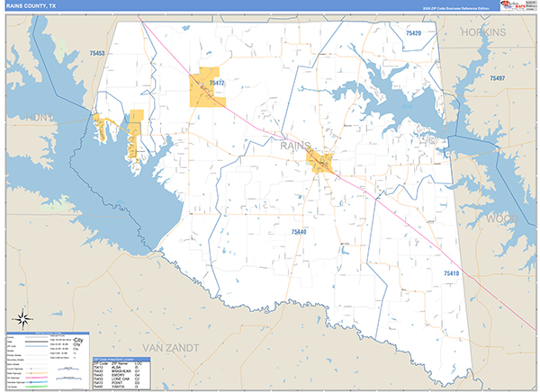Viewport: 540px width, 392px height.
Task: Click the 75497 ZIP label on the map
Action: click(x=498, y=78)
